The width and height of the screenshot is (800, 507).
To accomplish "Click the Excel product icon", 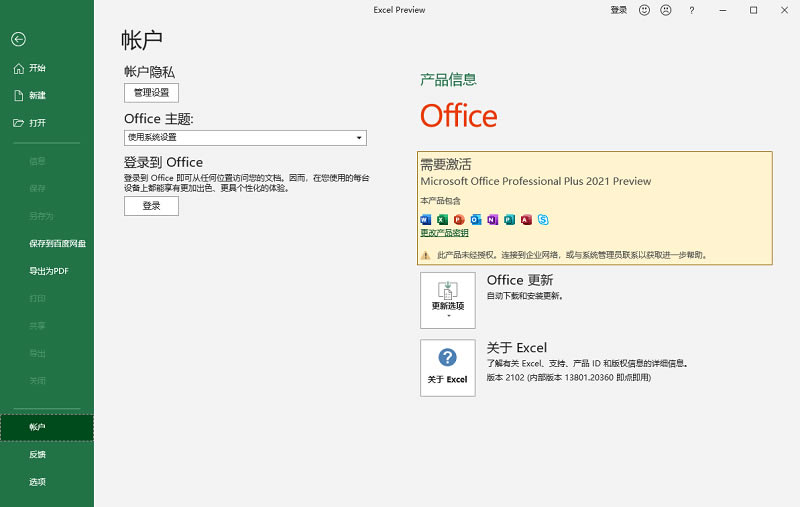I will tap(442, 219).
